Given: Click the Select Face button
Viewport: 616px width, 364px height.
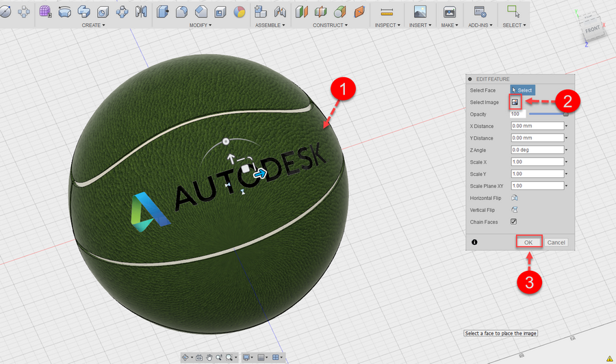Looking at the screenshot, I should (522, 90).
